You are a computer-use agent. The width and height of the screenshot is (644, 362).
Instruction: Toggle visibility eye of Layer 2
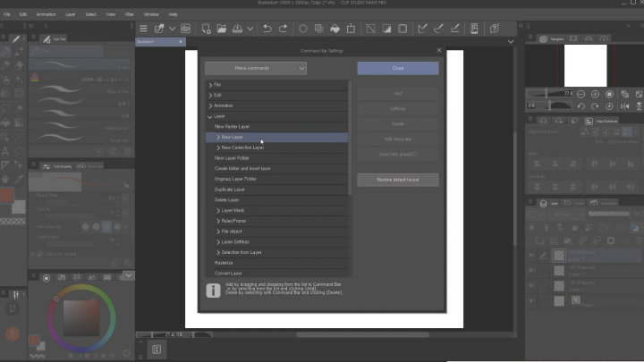(x=531, y=271)
